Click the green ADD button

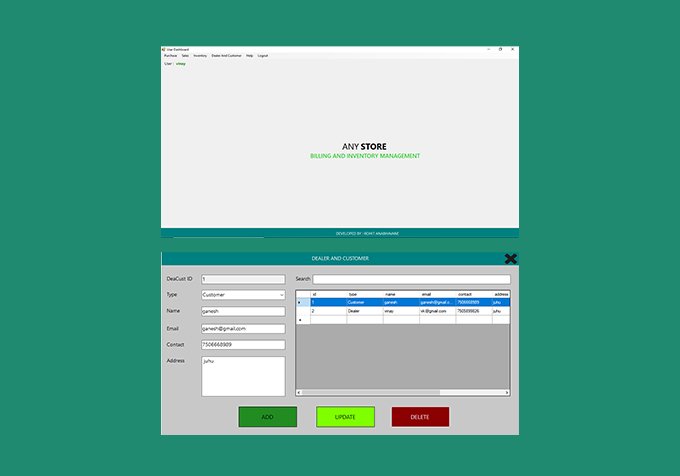point(268,417)
